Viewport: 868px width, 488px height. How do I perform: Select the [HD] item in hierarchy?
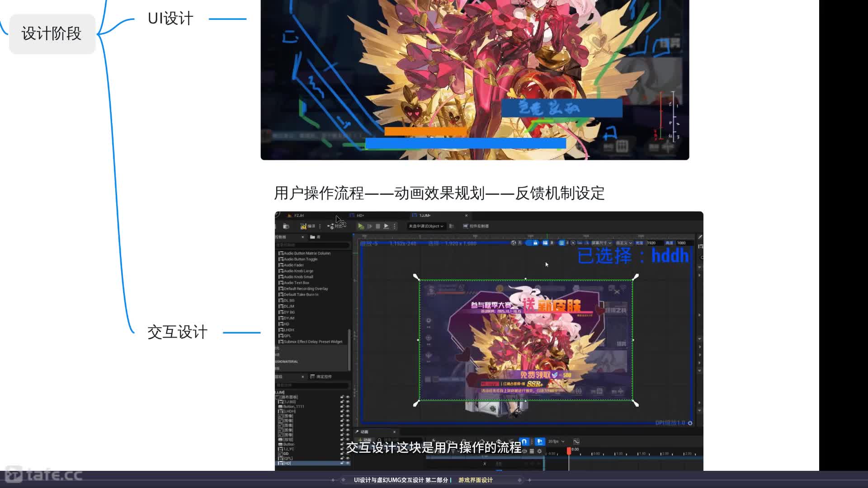pyautogui.click(x=288, y=463)
